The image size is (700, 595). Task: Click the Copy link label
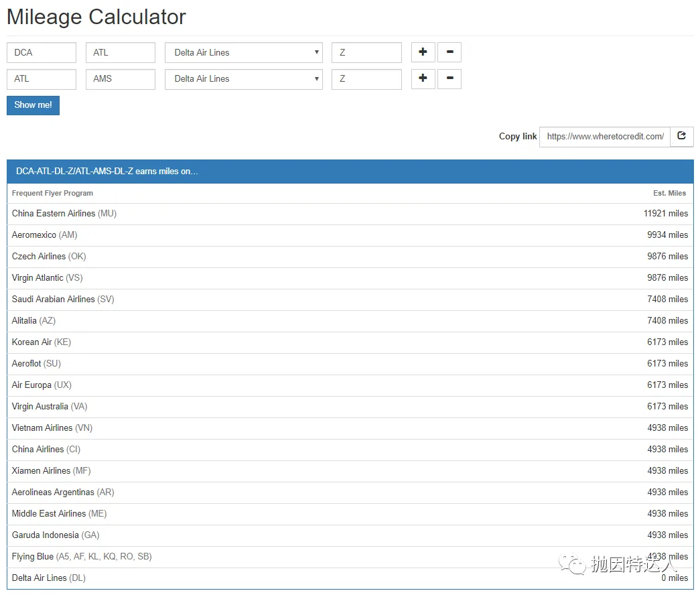point(518,136)
